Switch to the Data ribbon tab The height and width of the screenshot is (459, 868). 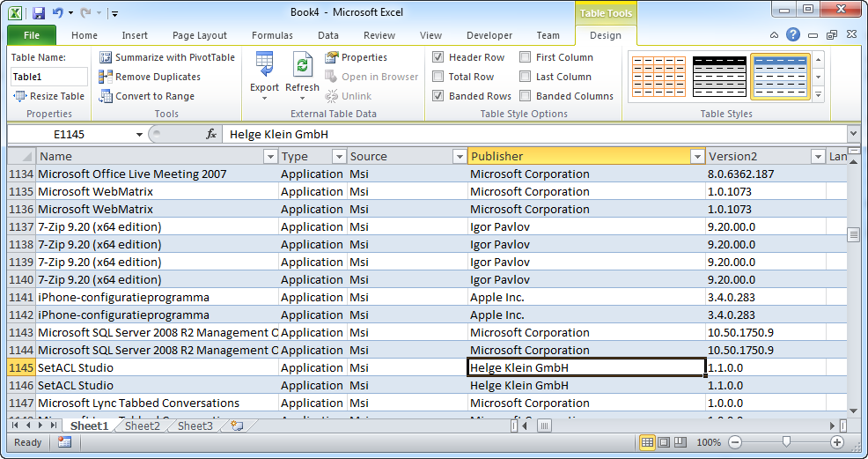click(x=328, y=35)
